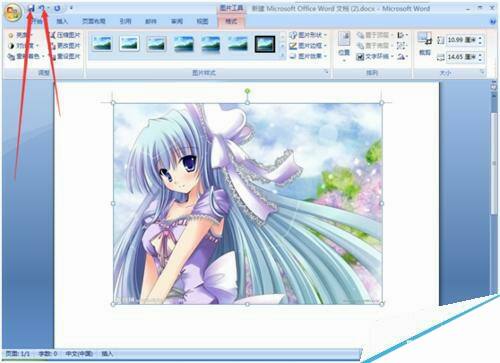
Task: Open Word help with the question mark icon
Action: point(493,22)
